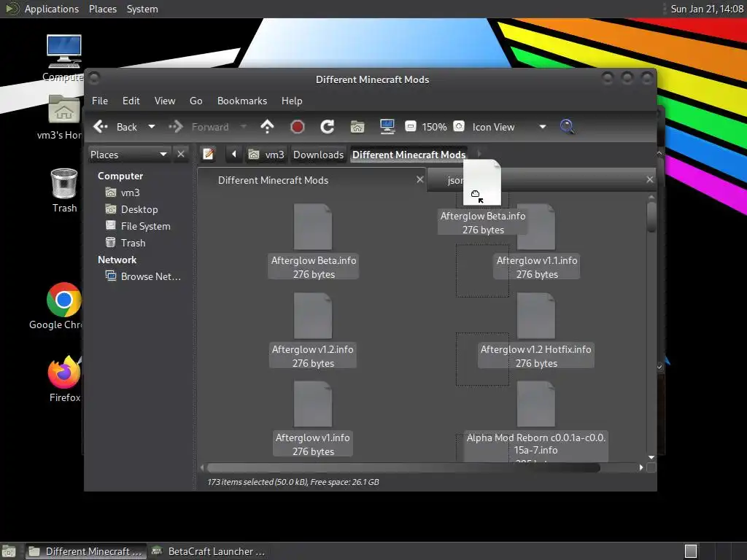Screen dimensions: 747x560
Task: Open the File menu
Action: (x=99, y=101)
